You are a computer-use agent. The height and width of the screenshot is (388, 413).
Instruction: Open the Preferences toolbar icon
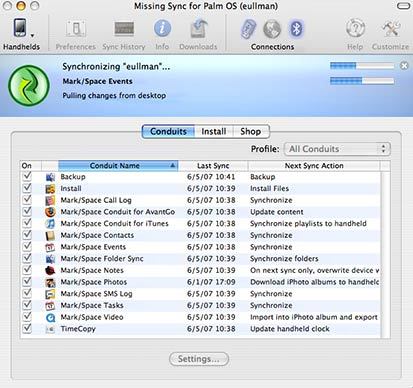[76, 29]
